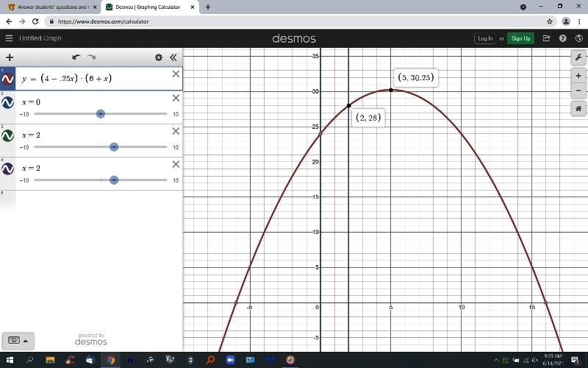Open the graph settings wrench

coord(578,57)
